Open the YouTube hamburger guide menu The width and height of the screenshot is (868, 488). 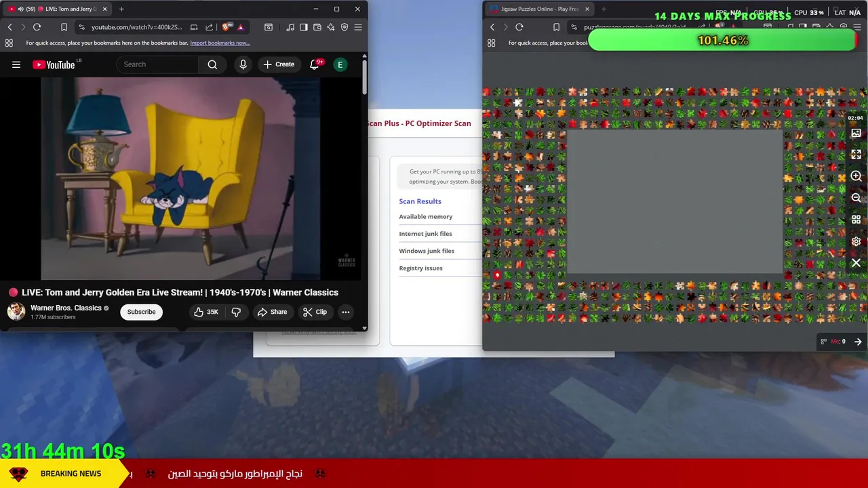tap(16, 64)
